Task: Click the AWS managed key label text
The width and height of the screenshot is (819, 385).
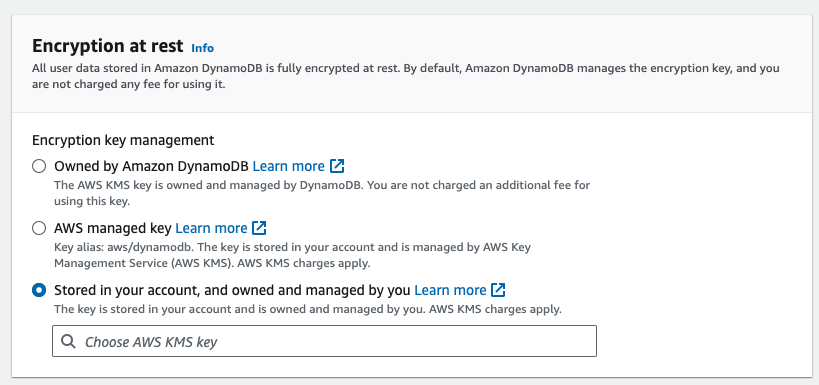Action: pyautogui.click(x=113, y=228)
